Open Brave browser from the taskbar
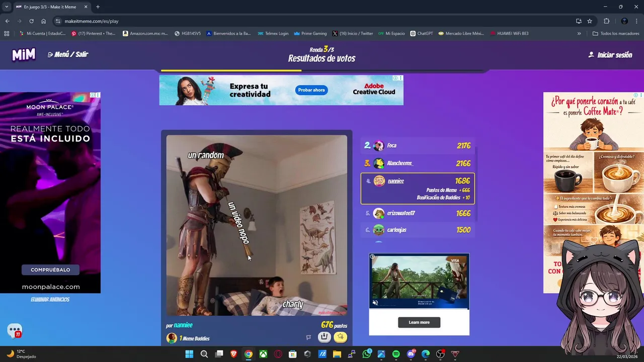Image resolution: width=644 pixels, height=362 pixels. 233,354
